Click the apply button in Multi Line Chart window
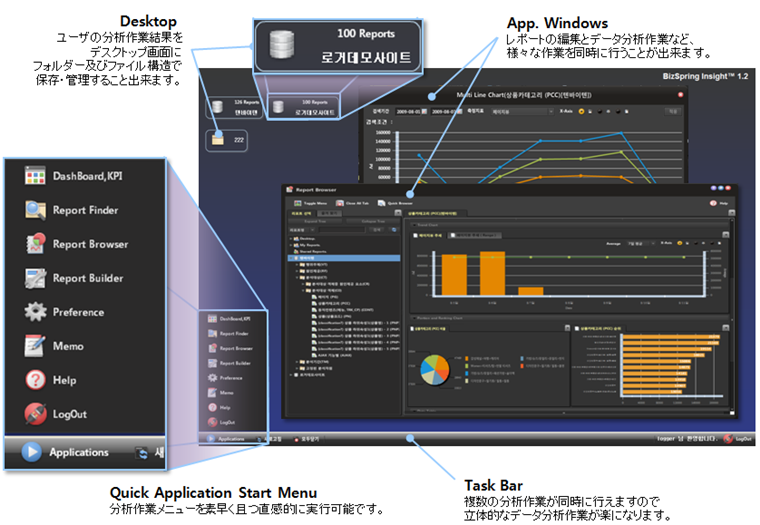The width and height of the screenshot is (760, 525). [673, 111]
